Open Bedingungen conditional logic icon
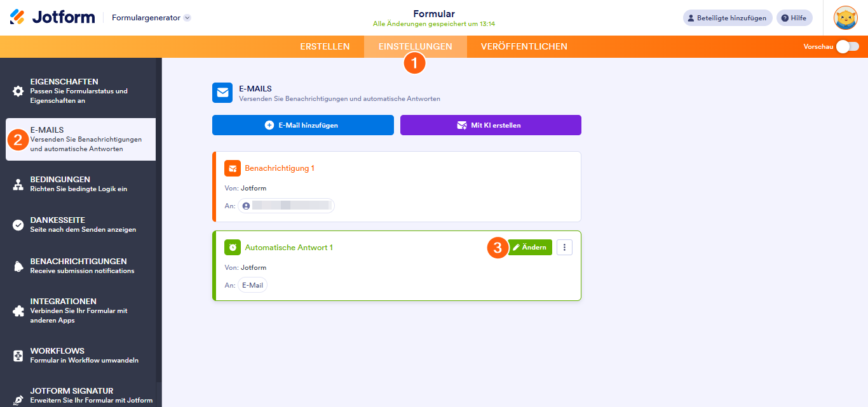 coord(18,184)
